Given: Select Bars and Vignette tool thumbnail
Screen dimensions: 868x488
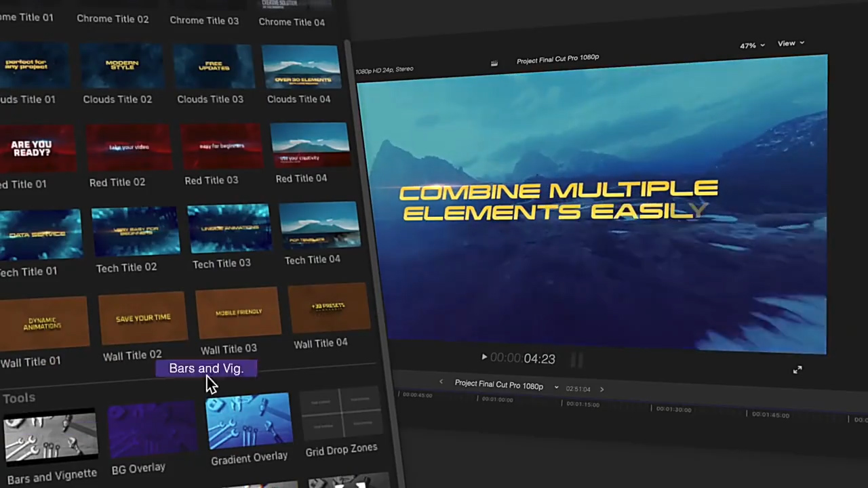Looking at the screenshot, I should [x=50, y=439].
